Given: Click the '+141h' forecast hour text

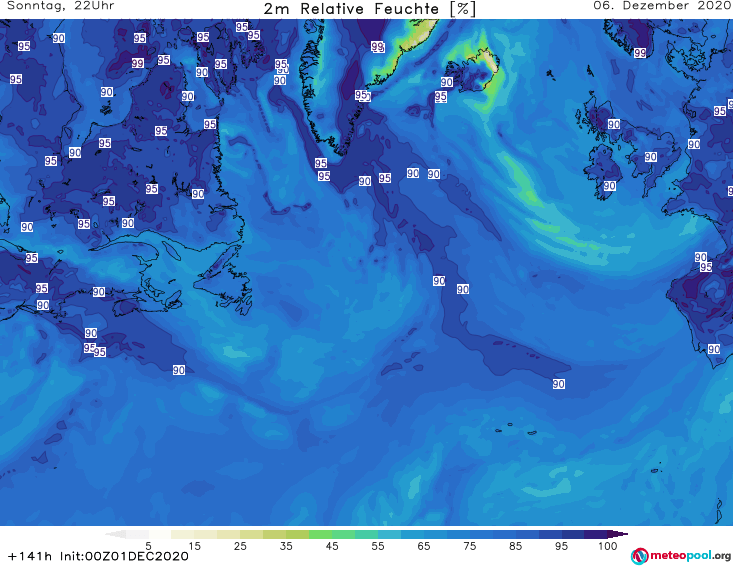Looking at the screenshot, I should [30, 556].
